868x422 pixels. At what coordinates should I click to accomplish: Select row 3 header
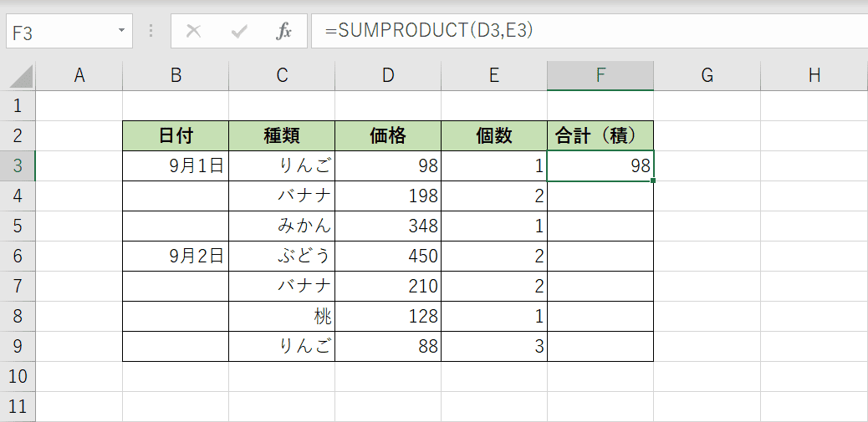pos(18,166)
